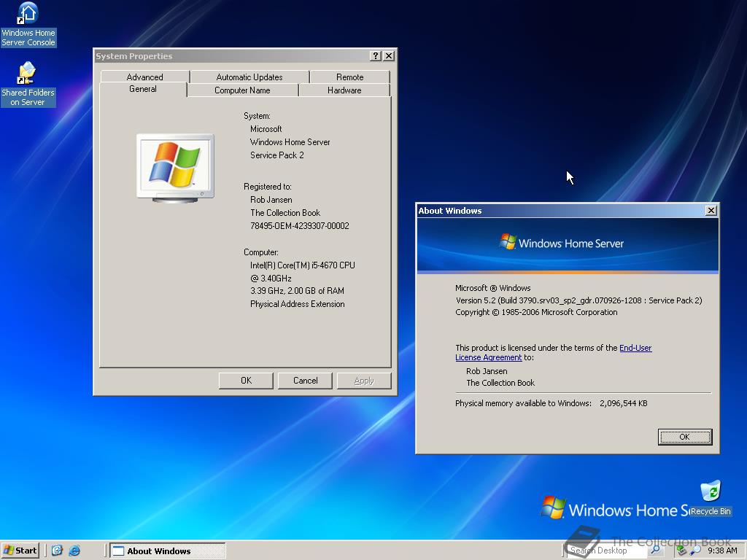Click the Windows monitor logo in System Properties
This screenshot has width=747, height=560.
(175, 168)
